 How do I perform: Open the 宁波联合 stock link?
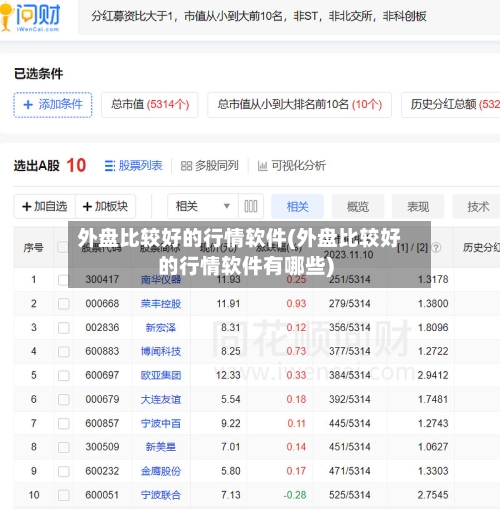(x=161, y=495)
